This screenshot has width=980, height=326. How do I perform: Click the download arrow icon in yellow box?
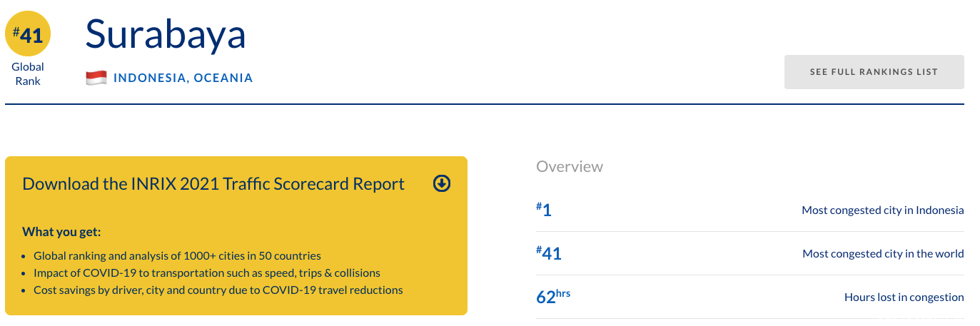442,184
